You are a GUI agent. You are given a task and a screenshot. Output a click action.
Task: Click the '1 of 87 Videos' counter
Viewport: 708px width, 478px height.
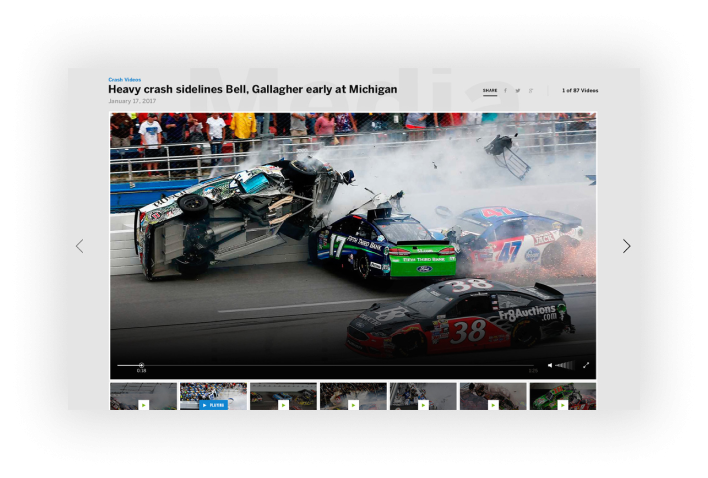coord(580,91)
